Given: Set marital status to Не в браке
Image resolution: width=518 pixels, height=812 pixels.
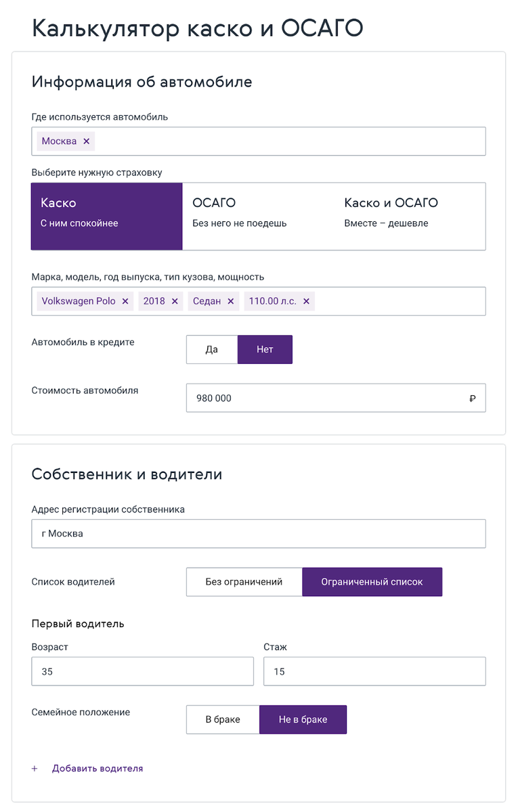Looking at the screenshot, I should click(x=303, y=719).
